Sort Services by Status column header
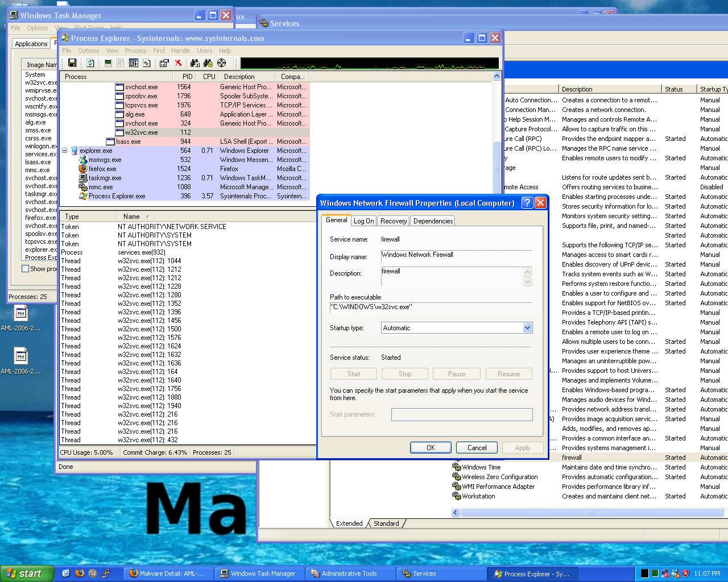 [679, 89]
